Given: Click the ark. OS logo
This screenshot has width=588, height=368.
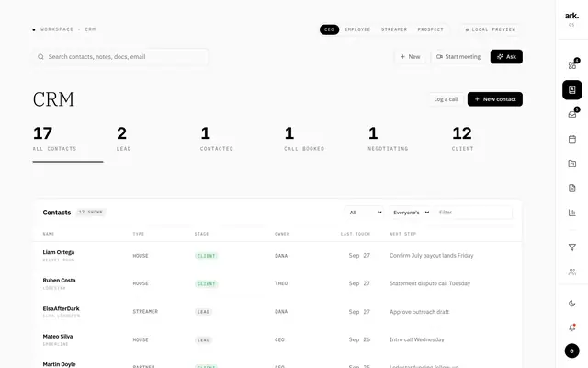Looking at the screenshot, I should click(571, 18).
